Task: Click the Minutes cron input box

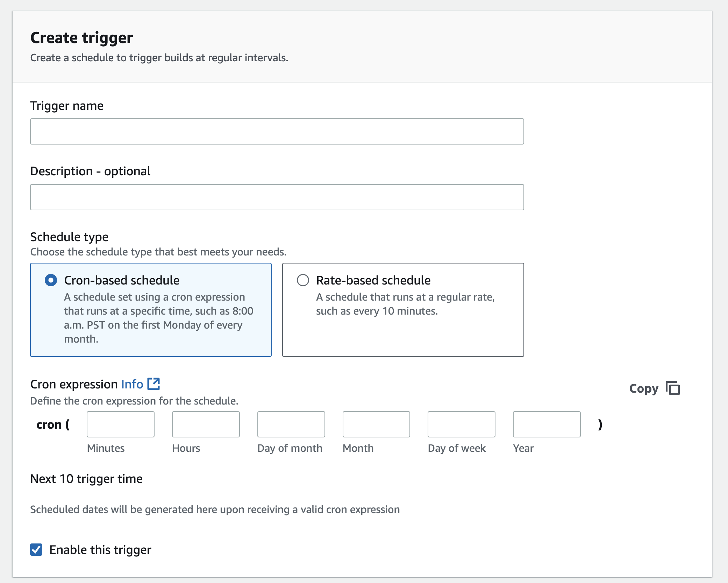Action: [120, 424]
